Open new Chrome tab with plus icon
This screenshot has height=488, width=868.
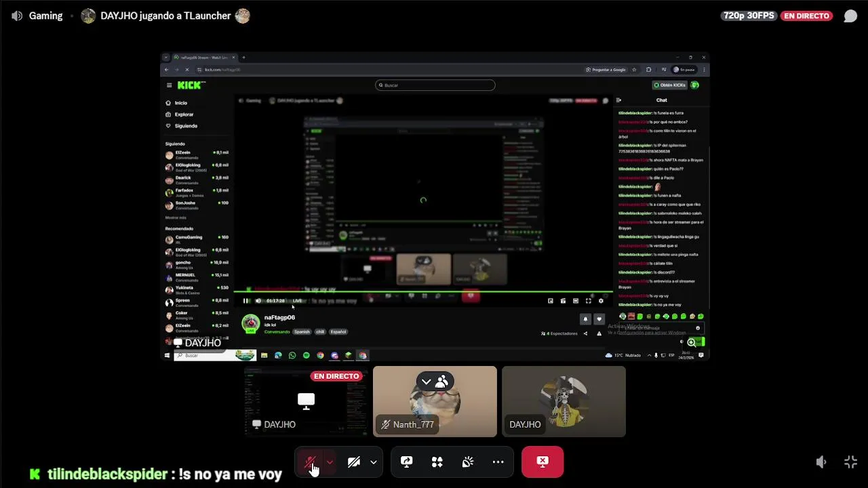tap(243, 58)
